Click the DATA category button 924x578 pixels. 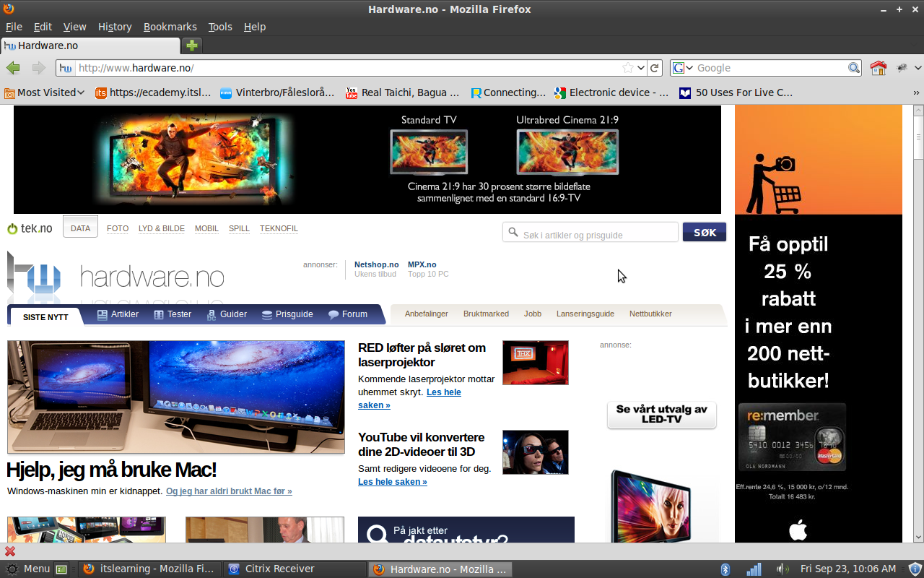click(x=80, y=227)
